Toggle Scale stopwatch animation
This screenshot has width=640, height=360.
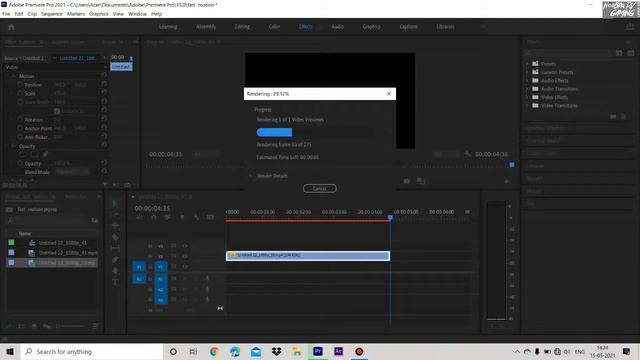coord(20,93)
